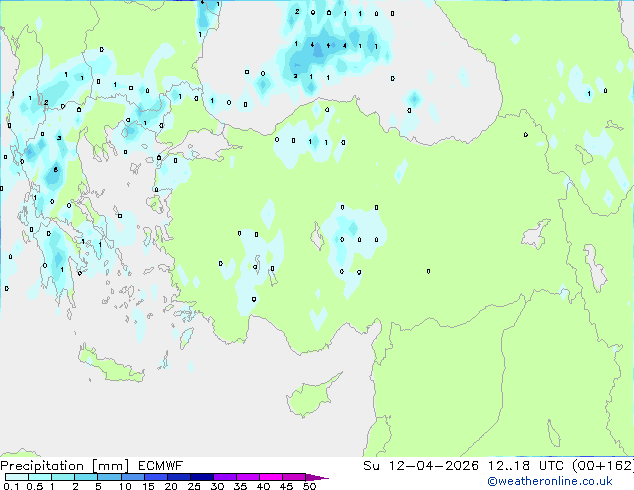Click the legend label '10'
This screenshot has width=634, height=490.
pyautogui.click(x=125, y=486)
